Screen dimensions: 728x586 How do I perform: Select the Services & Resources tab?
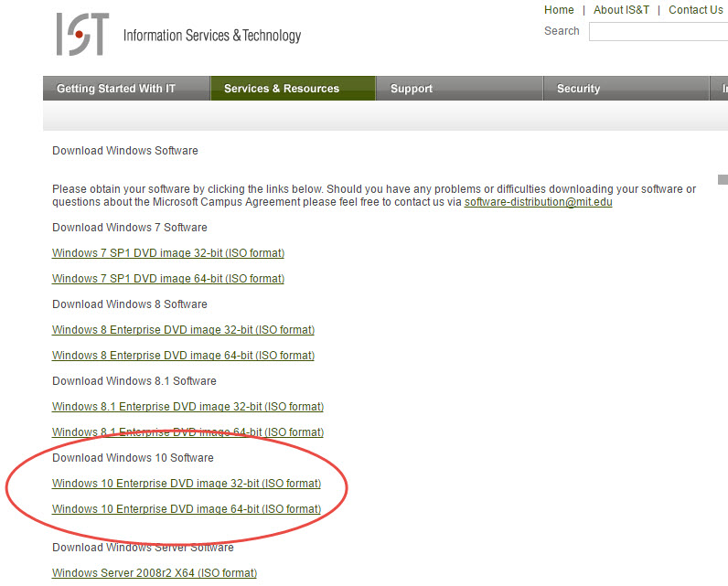point(293,88)
